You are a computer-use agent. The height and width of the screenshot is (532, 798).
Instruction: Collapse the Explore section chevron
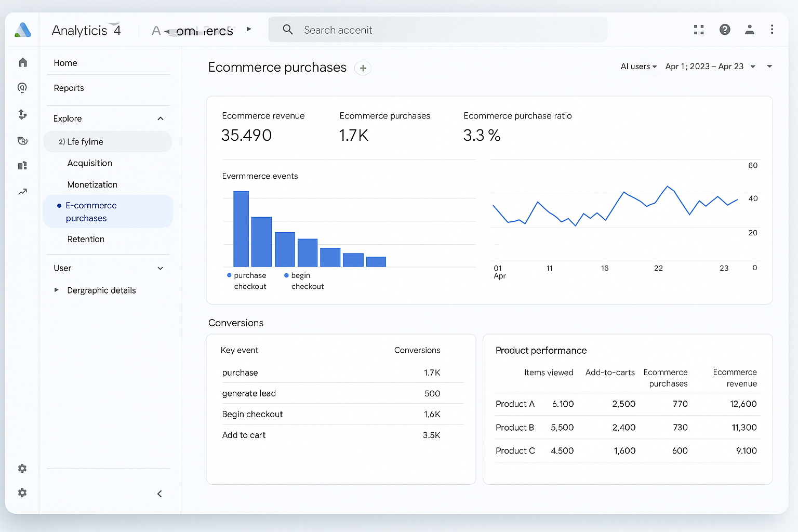click(161, 118)
